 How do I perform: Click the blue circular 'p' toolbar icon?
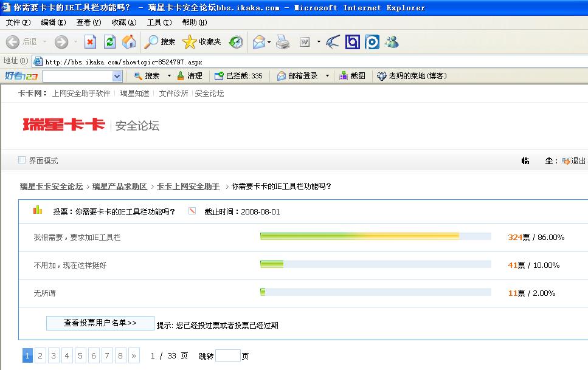click(x=372, y=42)
